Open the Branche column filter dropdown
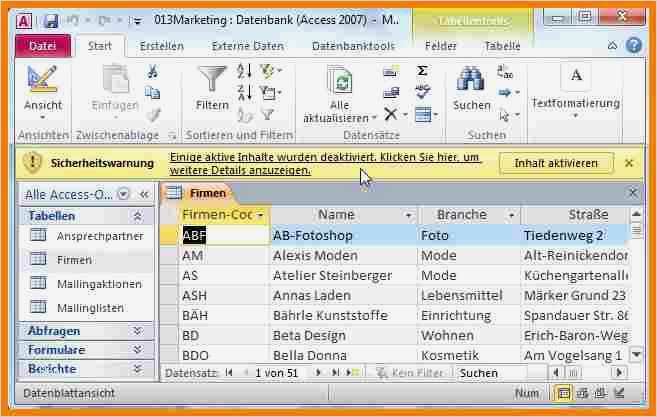The image size is (657, 417). tap(511, 215)
